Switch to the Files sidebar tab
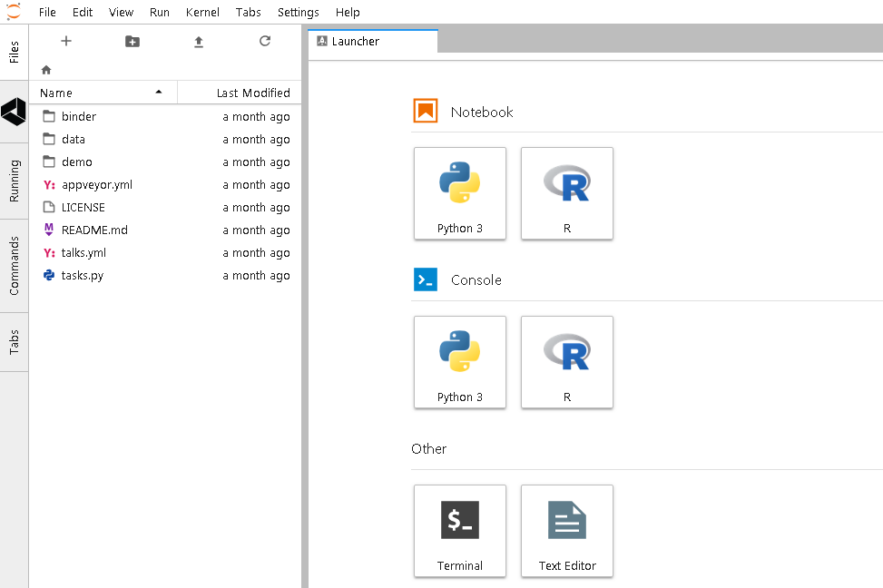This screenshot has height=588, width=883. point(15,52)
